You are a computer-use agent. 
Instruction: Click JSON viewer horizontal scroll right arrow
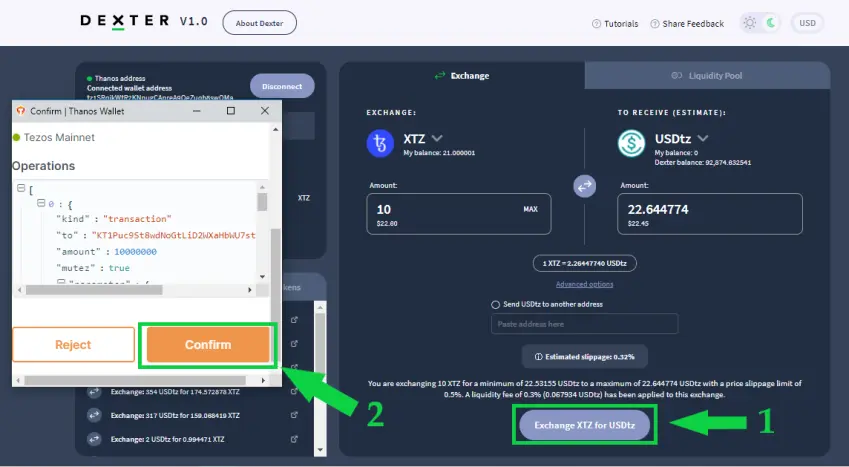(x=250, y=290)
